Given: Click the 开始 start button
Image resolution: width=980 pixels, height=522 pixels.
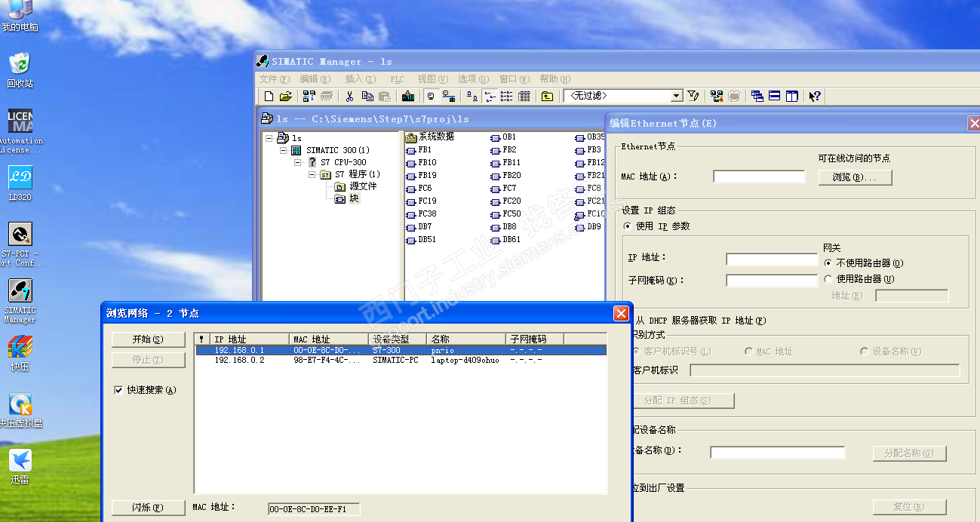Looking at the screenshot, I should (148, 339).
